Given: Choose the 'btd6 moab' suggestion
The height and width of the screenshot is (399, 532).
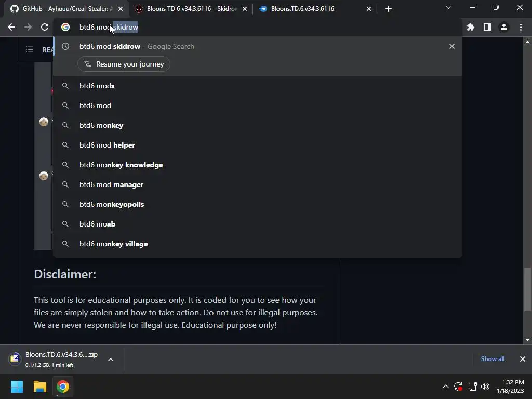Looking at the screenshot, I should point(257,224).
